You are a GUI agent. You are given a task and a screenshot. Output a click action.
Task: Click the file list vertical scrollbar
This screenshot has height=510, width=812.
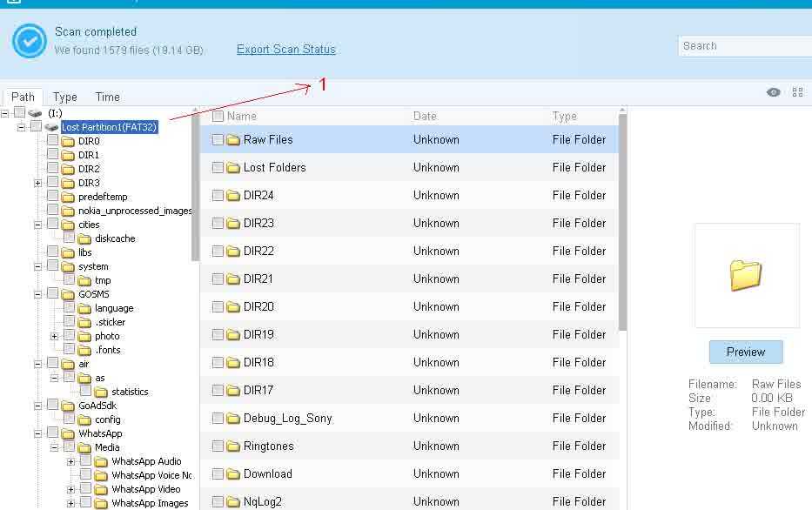pyautogui.click(x=622, y=223)
